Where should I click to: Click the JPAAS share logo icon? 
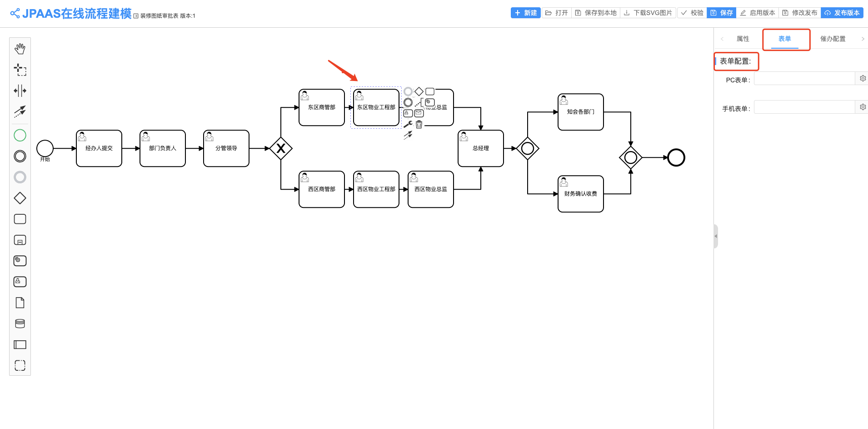[15, 13]
